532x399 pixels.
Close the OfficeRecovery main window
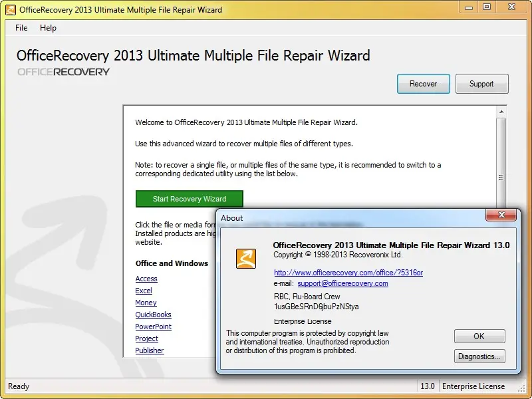tap(511, 7)
